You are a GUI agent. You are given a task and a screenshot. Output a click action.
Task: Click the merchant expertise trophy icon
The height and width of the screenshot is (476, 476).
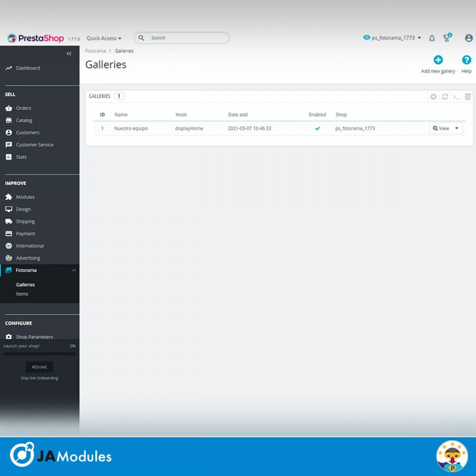pyautogui.click(x=447, y=38)
